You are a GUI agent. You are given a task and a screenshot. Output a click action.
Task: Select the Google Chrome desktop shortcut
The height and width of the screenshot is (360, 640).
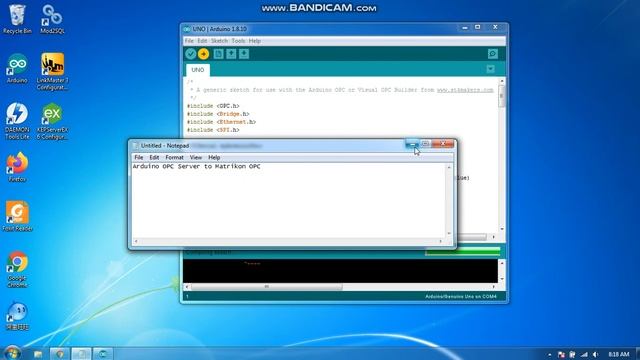pos(17,269)
